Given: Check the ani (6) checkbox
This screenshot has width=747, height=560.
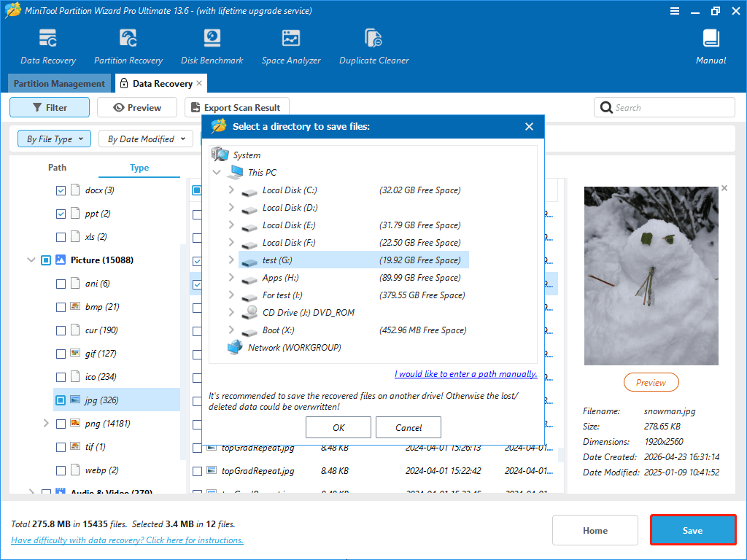Looking at the screenshot, I should 61,284.
